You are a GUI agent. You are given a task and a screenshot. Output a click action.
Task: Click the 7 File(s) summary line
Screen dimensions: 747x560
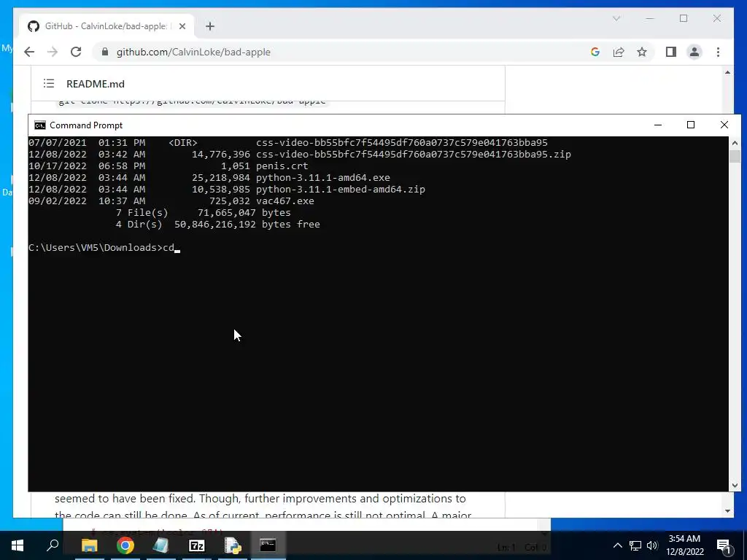tap(203, 212)
